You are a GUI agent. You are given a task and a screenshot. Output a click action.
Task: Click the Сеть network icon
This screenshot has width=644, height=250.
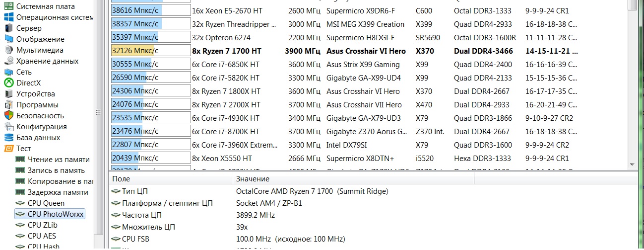[9, 72]
